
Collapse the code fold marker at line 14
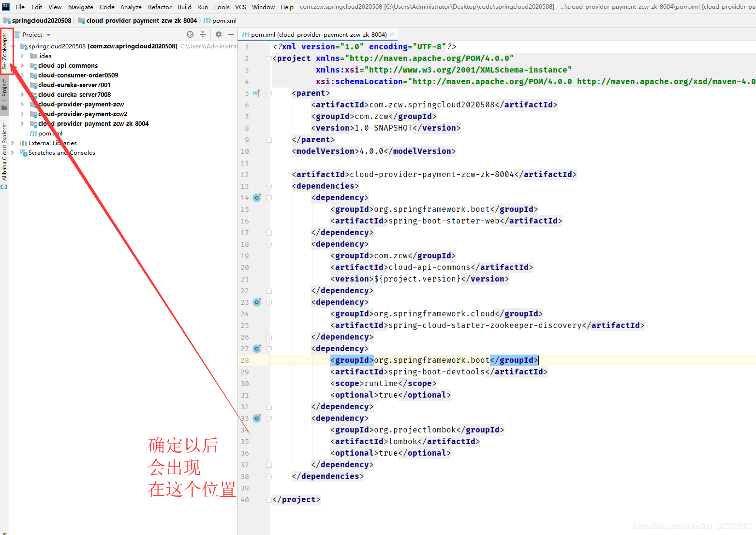tap(269, 197)
